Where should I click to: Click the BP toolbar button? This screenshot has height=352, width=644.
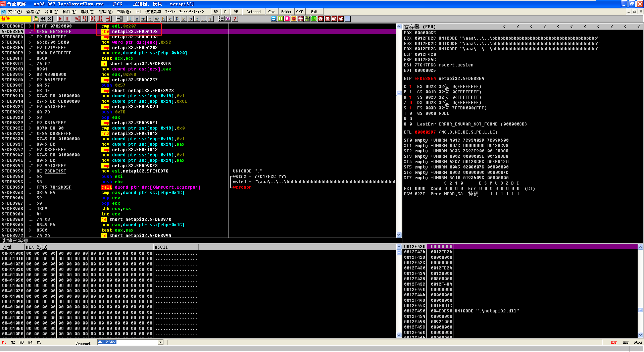coord(216,12)
